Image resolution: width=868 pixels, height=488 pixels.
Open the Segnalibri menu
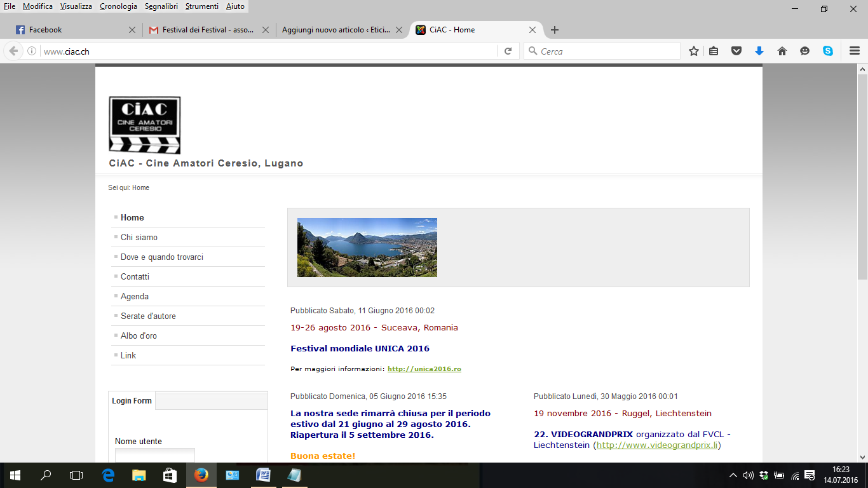(x=162, y=6)
